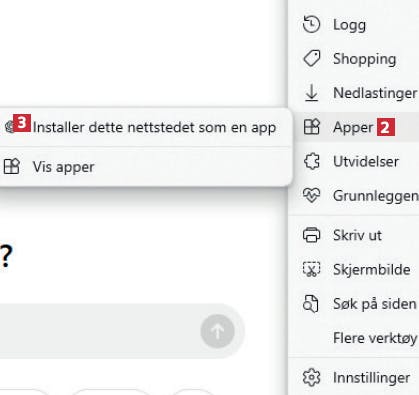Click the Skriv ut printer icon
Image resolution: width=419 pixels, height=395 pixels.
(x=311, y=235)
